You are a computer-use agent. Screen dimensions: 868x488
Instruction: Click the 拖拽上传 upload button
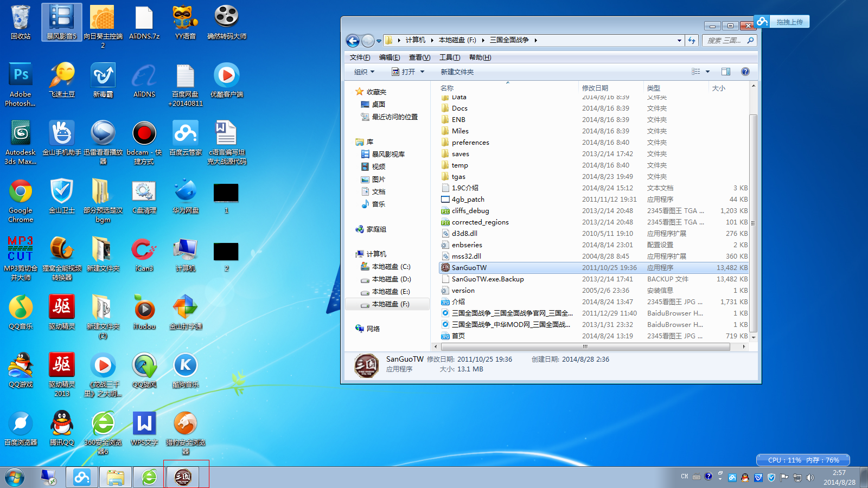782,22
